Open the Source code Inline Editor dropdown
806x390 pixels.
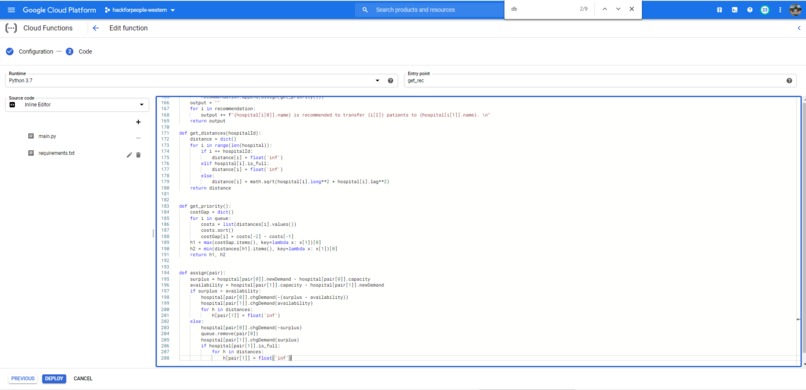tap(77, 104)
